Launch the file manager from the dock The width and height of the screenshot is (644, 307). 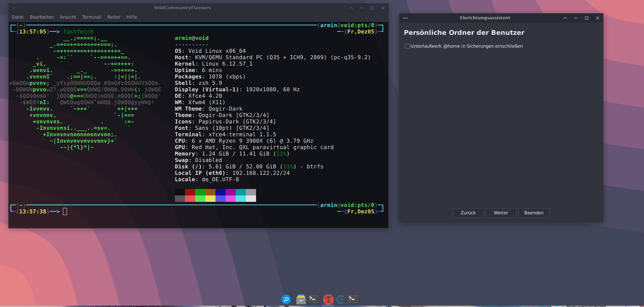coord(301,299)
